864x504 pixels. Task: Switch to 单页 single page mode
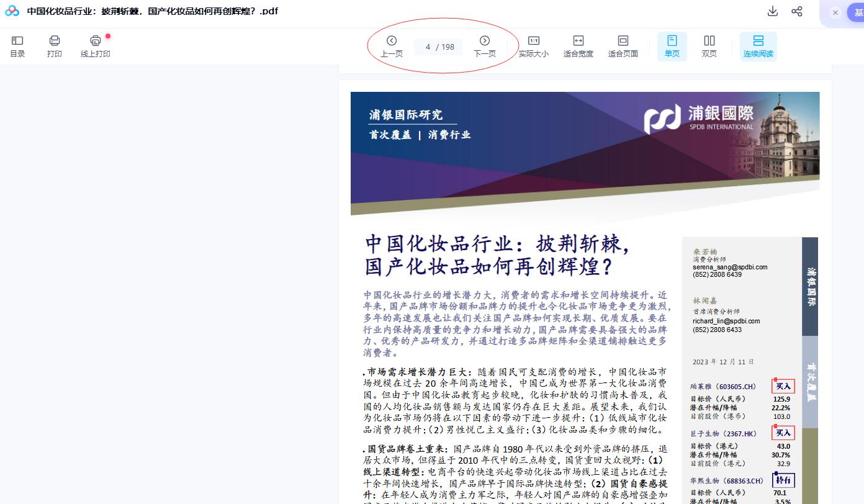coord(672,47)
